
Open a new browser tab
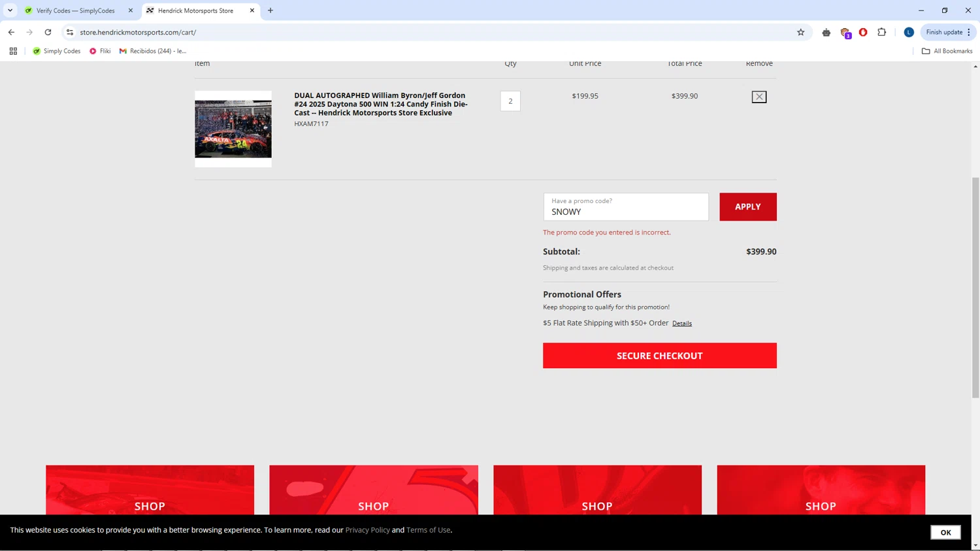tap(270, 10)
